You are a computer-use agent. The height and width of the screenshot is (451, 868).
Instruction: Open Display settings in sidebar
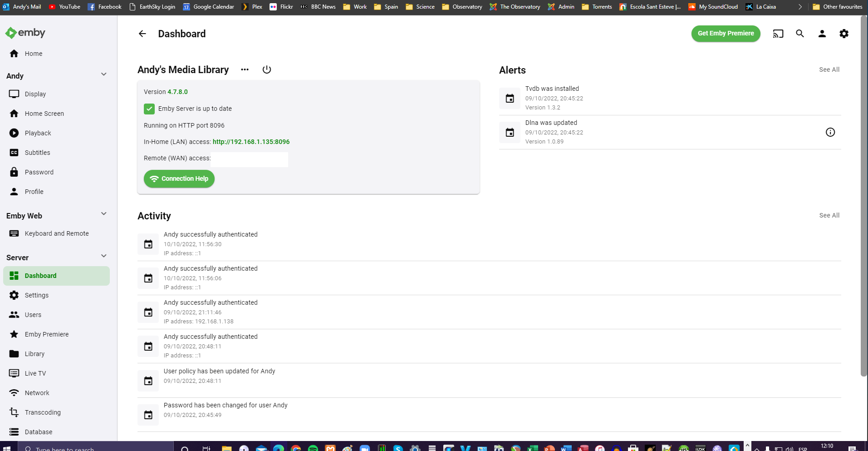point(56,94)
